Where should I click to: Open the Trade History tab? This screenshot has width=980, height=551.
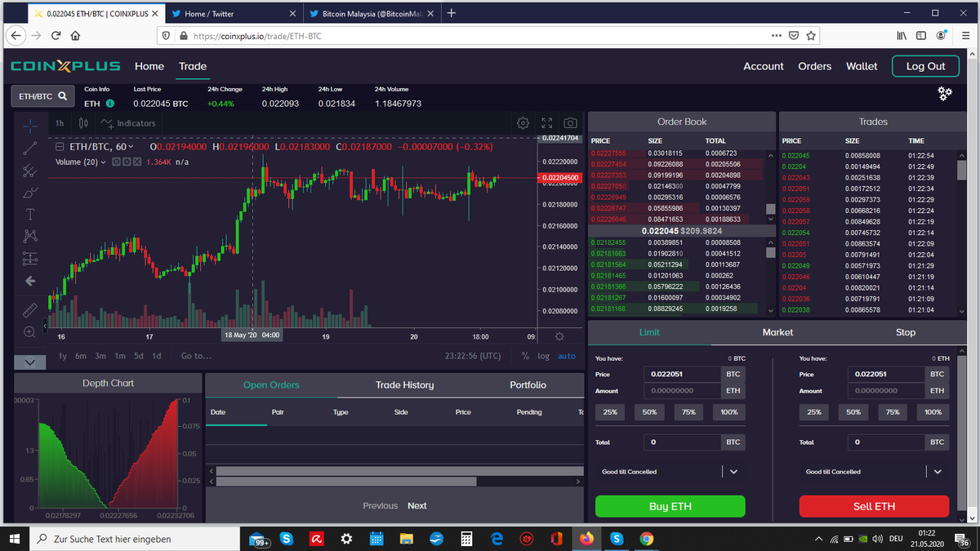(x=404, y=385)
